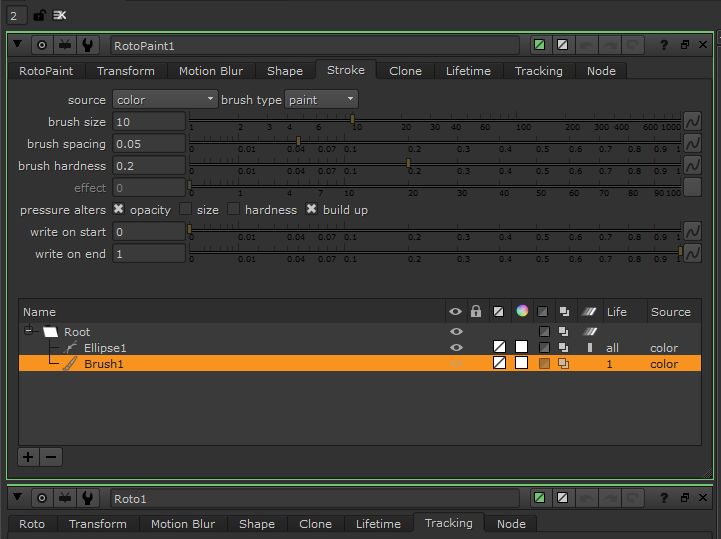The image size is (721, 539).
Task: Click the RotoPaint1 green color swatch icon
Action: click(x=540, y=45)
